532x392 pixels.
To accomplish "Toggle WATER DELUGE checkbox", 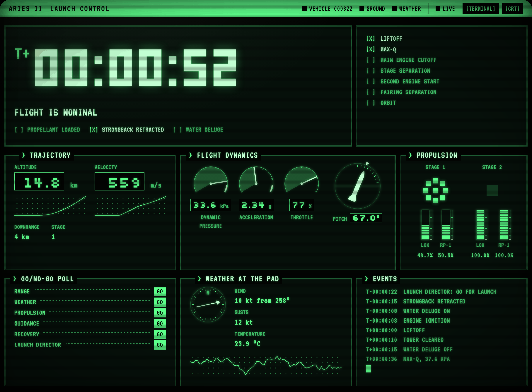I will coord(177,130).
